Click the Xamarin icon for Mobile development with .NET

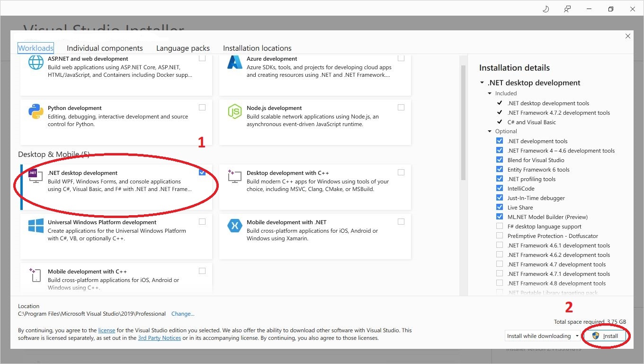(234, 227)
